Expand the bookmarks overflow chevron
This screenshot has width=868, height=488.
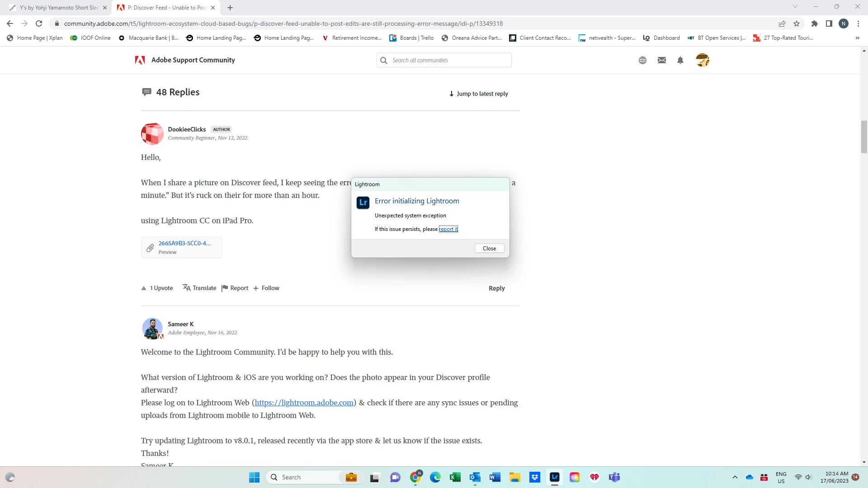tap(857, 38)
